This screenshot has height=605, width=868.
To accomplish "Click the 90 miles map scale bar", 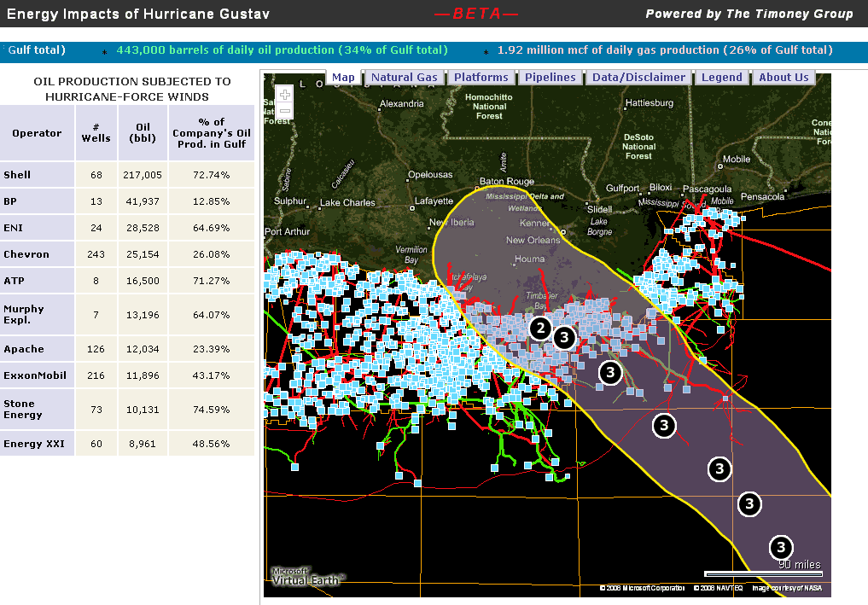I will [x=763, y=573].
